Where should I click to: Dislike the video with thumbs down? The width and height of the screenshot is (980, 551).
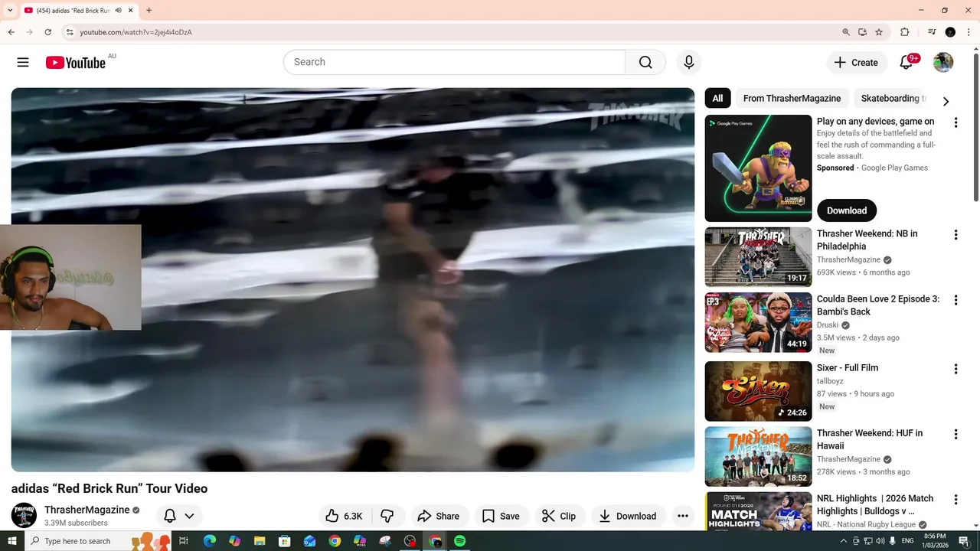[x=387, y=516]
